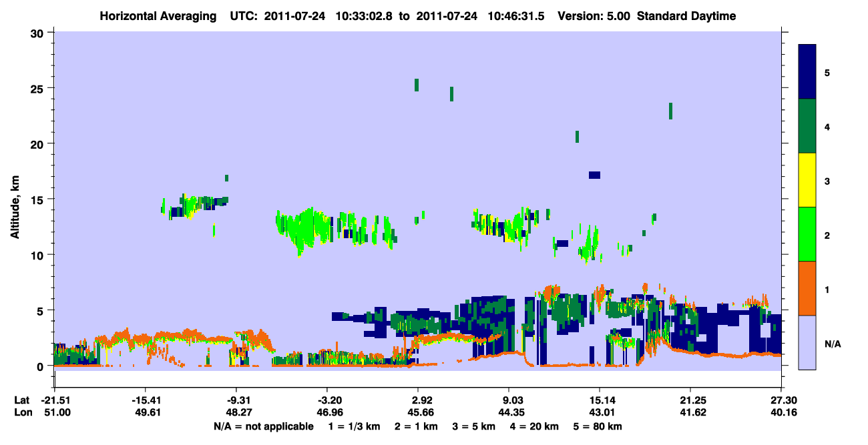This screenshot has height=445, width=868.
Task: Click legend text '5 = 80 km'
Action: [599, 426]
